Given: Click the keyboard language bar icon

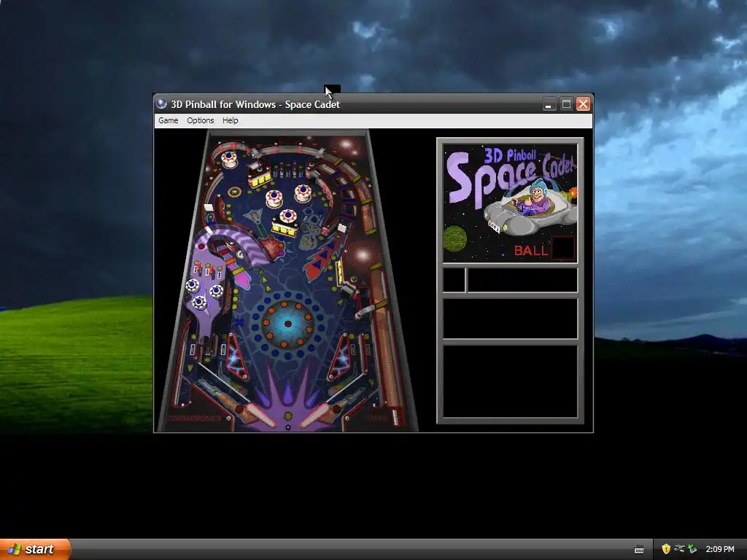Looking at the screenshot, I should tap(639, 550).
